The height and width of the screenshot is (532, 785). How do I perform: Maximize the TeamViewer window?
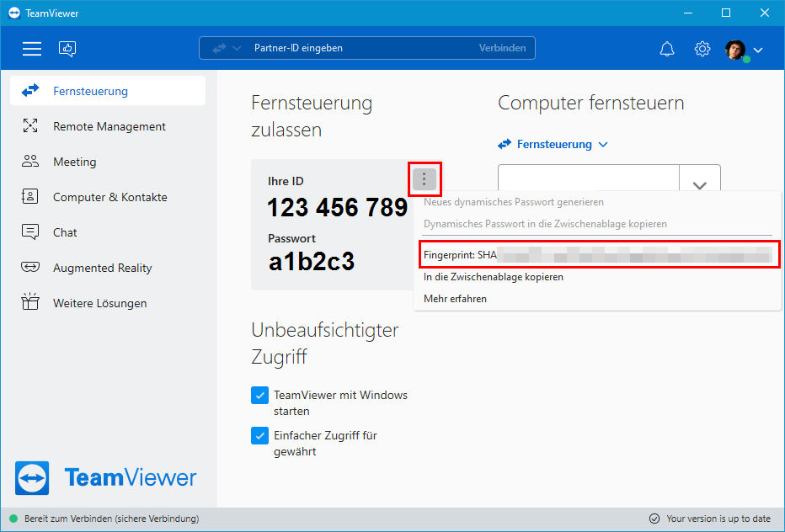click(x=726, y=13)
